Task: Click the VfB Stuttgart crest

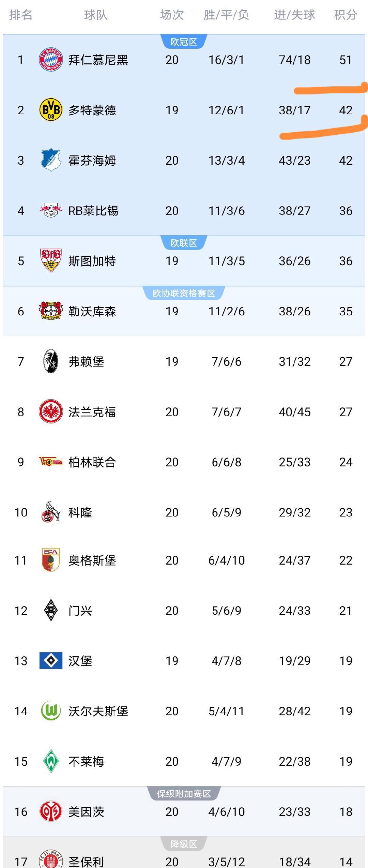Action: click(51, 261)
